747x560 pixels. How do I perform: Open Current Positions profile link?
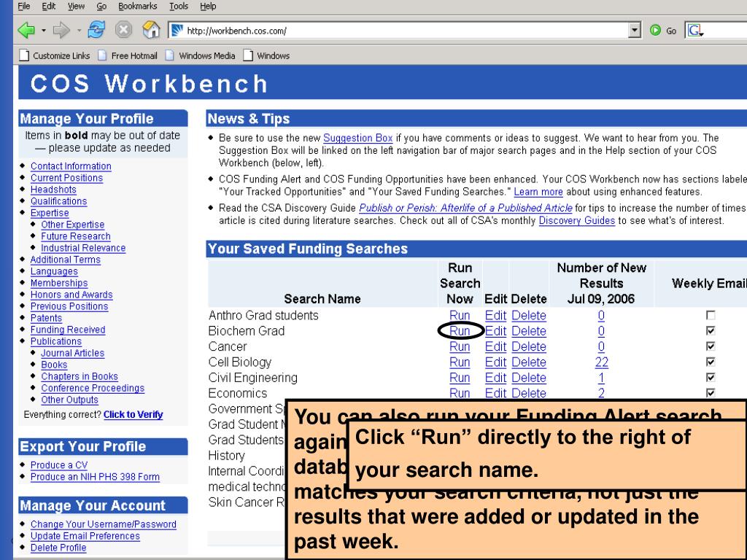coord(66,178)
